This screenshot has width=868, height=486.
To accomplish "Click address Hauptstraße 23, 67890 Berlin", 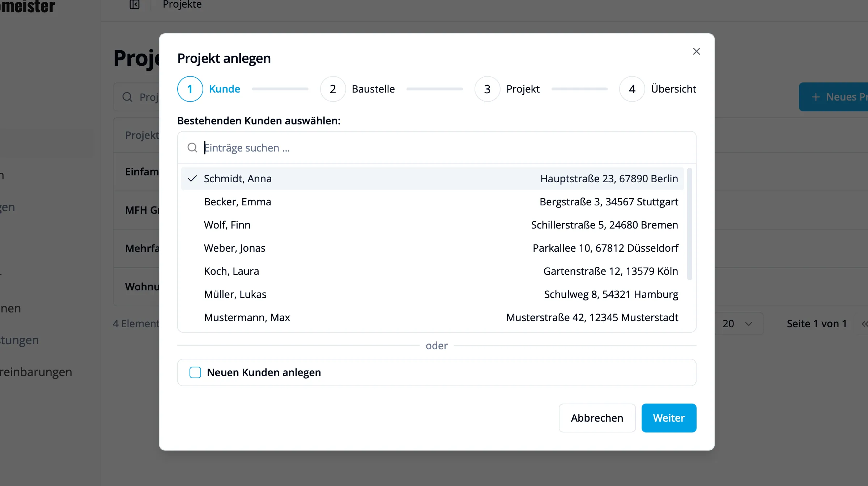I will coord(609,179).
